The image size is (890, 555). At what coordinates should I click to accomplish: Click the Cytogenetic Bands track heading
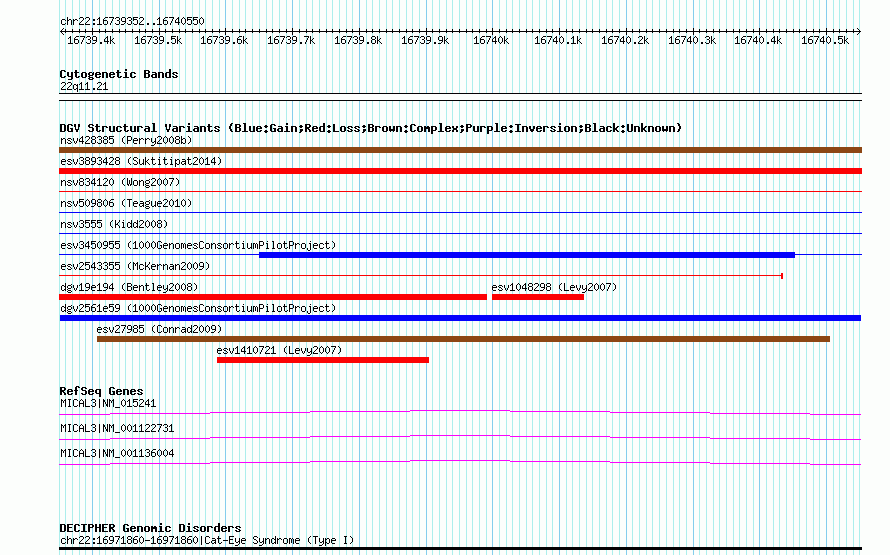coord(119,74)
